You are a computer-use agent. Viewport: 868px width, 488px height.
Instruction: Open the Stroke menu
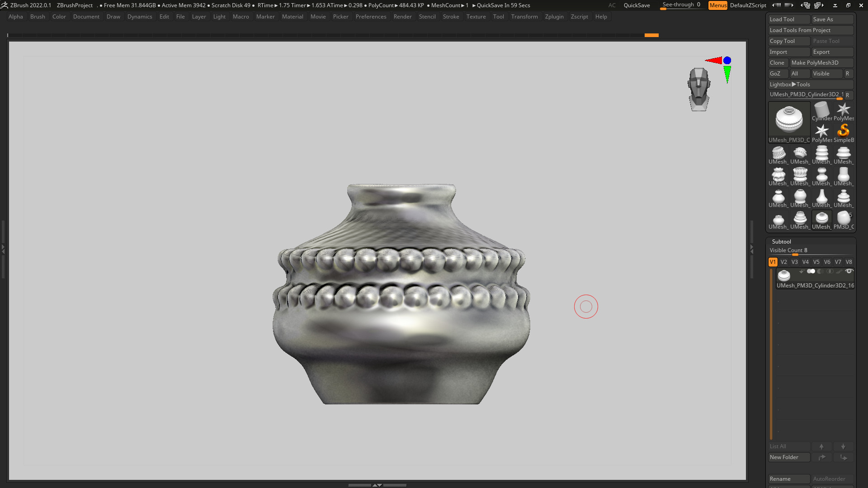click(451, 17)
